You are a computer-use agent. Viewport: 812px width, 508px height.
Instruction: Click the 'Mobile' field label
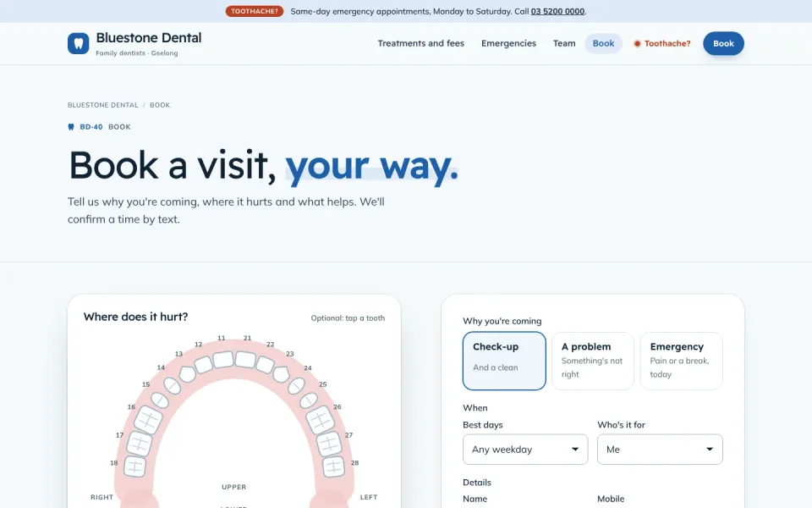(611, 499)
